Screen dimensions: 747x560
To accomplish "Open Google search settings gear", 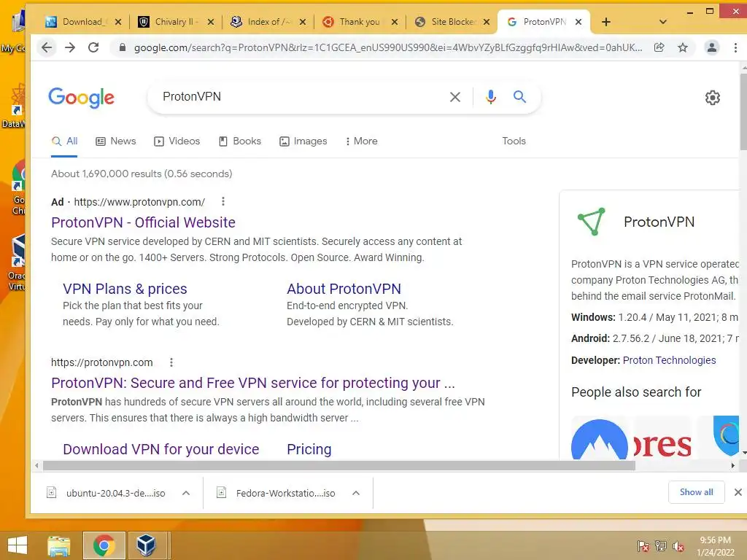I will click(x=712, y=98).
